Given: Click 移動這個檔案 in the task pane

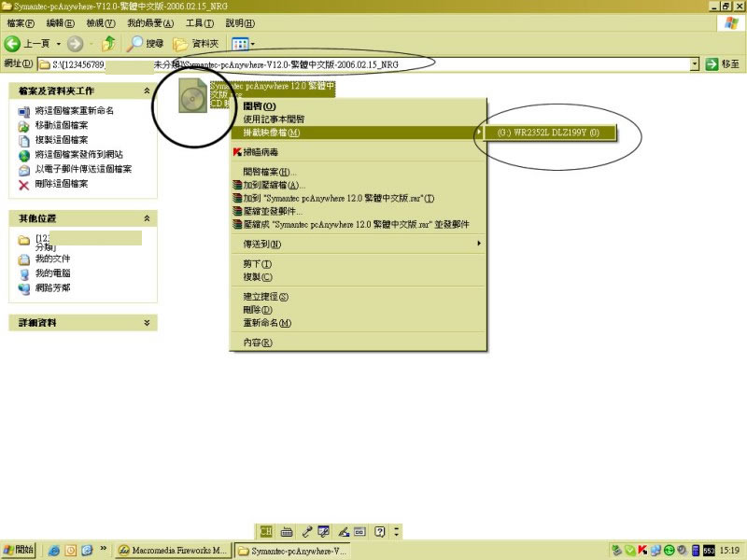Looking at the screenshot, I should (62, 125).
